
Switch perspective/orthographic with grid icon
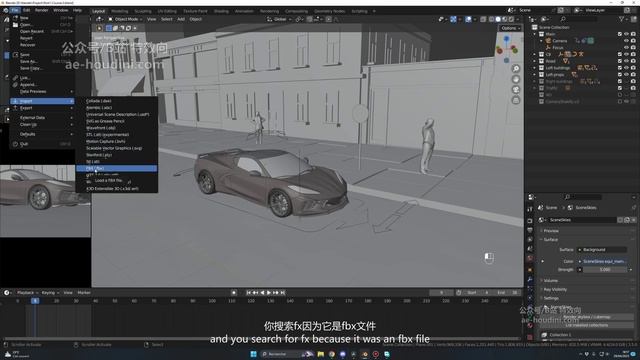[x=516, y=100]
